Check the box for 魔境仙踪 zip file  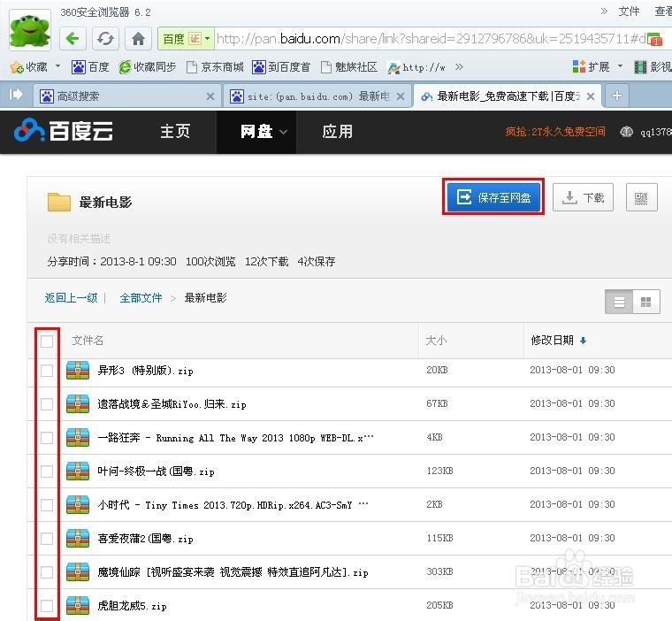pos(47,572)
